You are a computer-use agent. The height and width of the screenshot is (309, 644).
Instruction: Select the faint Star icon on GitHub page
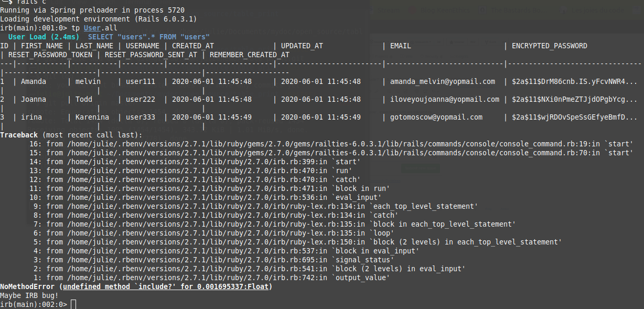[x=452, y=41]
